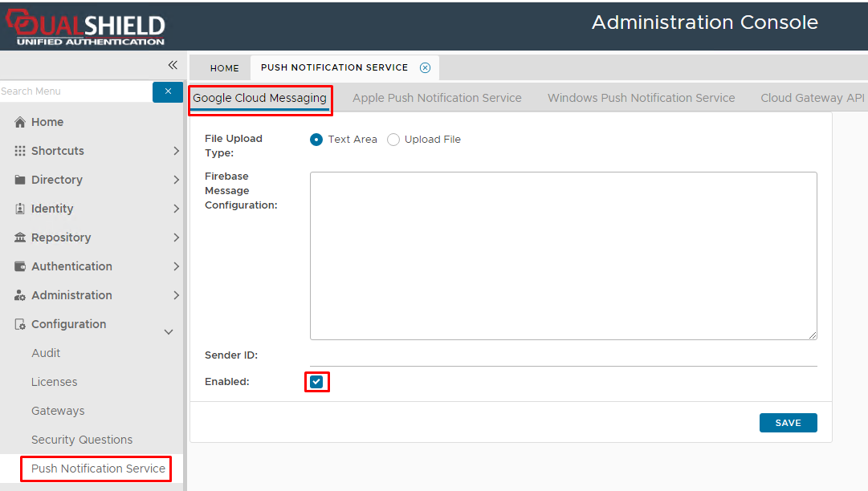Select the Text Area radio button

click(316, 140)
